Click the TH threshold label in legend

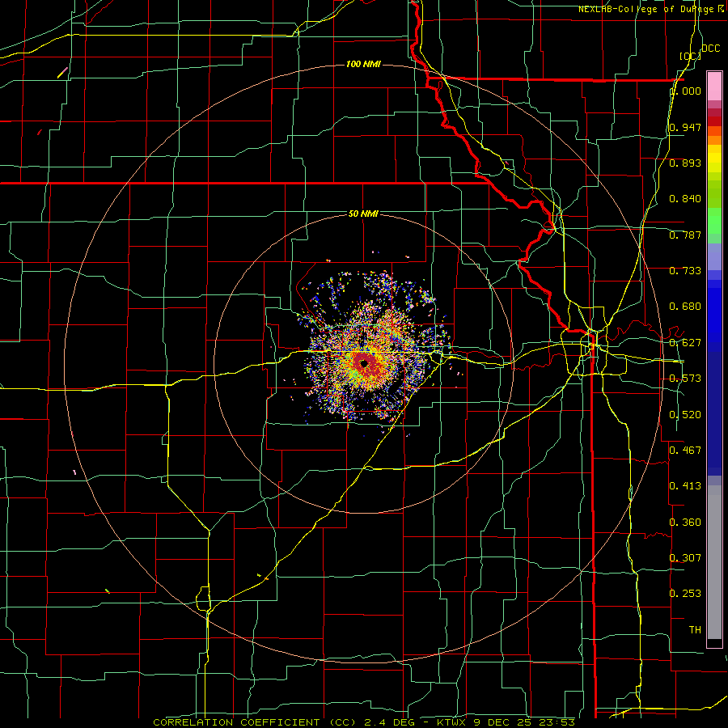(x=695, y=630)
